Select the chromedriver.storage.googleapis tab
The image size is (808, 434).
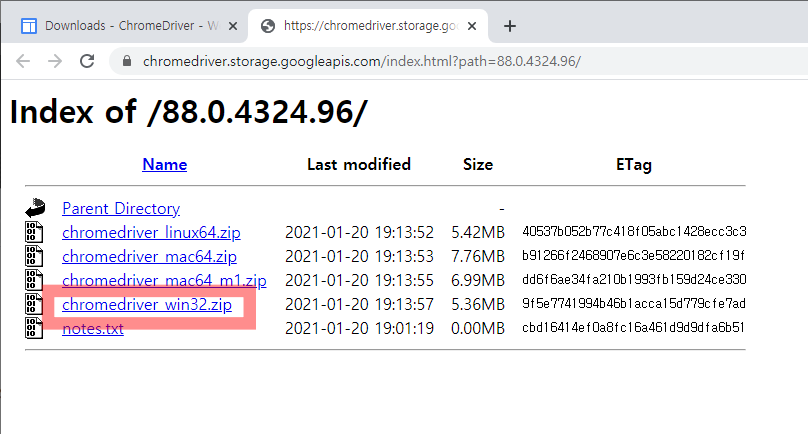(368, 26)
